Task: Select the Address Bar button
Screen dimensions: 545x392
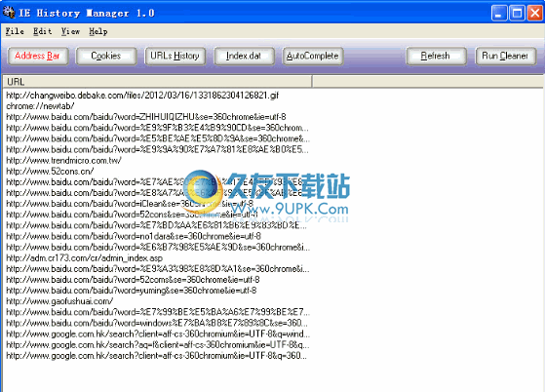Action: (37, 56)
